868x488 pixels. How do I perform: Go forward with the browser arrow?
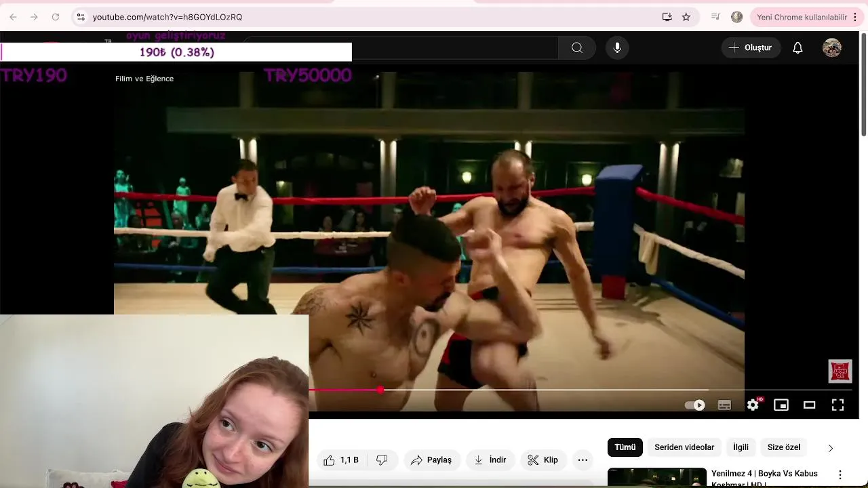(x=34, y=17)
